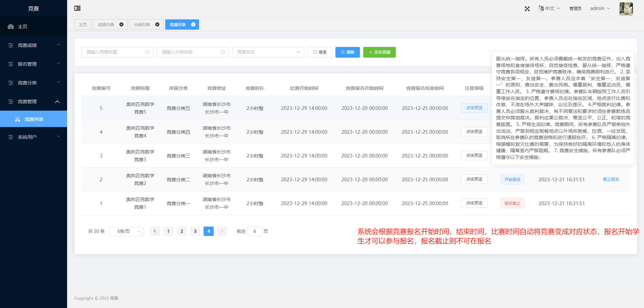Image resolution: width=644 pixels, height=308 pixels.
Task: Collapse sidebar with the hamburger menu icon
Action: coord(77,8)
